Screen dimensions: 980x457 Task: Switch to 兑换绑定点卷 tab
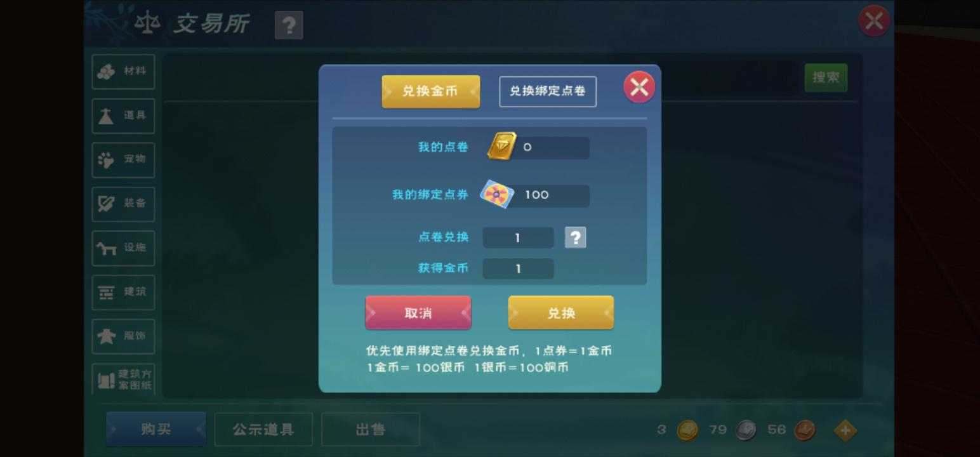click(548, 91)
